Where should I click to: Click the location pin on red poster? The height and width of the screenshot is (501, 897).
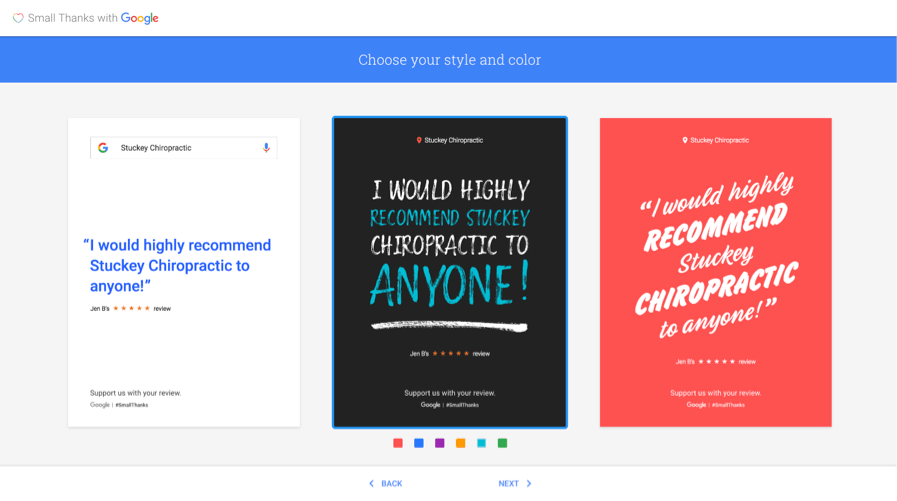pos(685,140)
